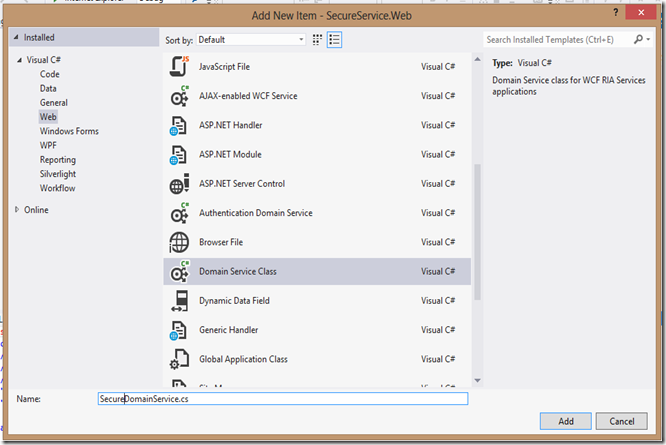Click the AJAX-enabled WCF Service icon
The image size is (666, 445).
click(x=179, y=96)
